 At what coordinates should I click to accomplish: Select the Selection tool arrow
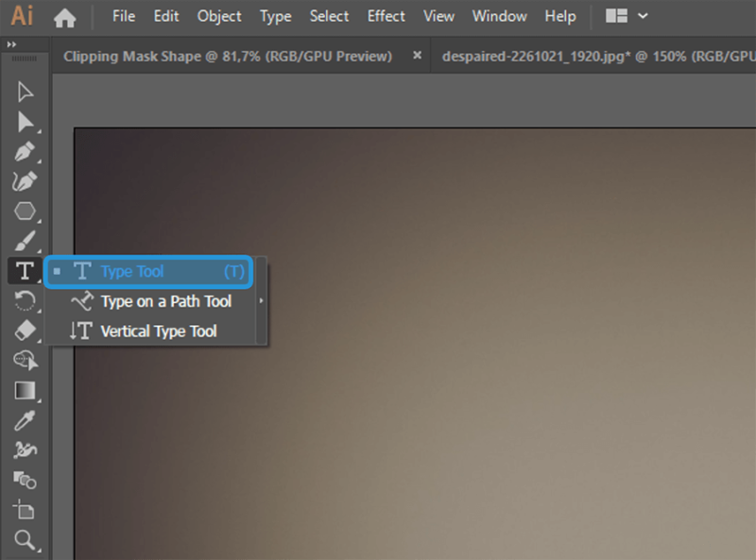click(x=25, y=92)
